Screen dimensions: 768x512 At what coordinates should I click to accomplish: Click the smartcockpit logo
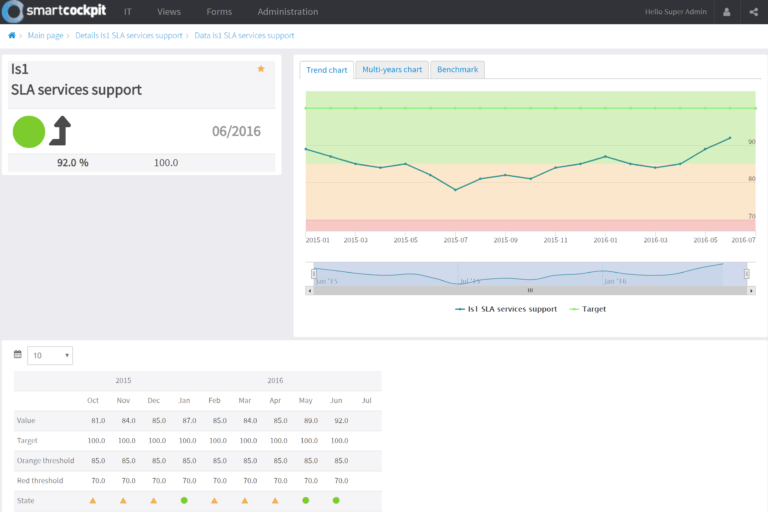click(x=54, y=11)
